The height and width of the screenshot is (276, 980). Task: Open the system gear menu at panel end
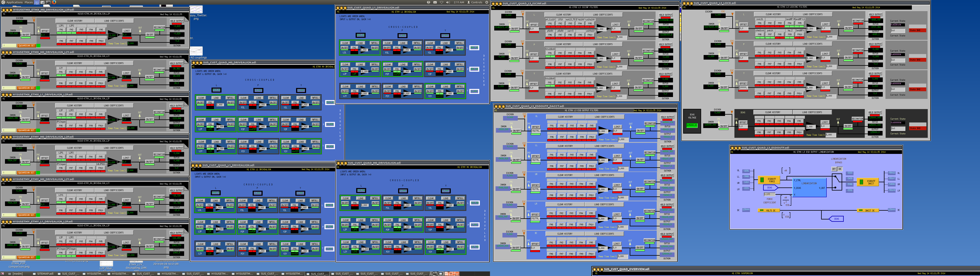[x=487, y=2]
